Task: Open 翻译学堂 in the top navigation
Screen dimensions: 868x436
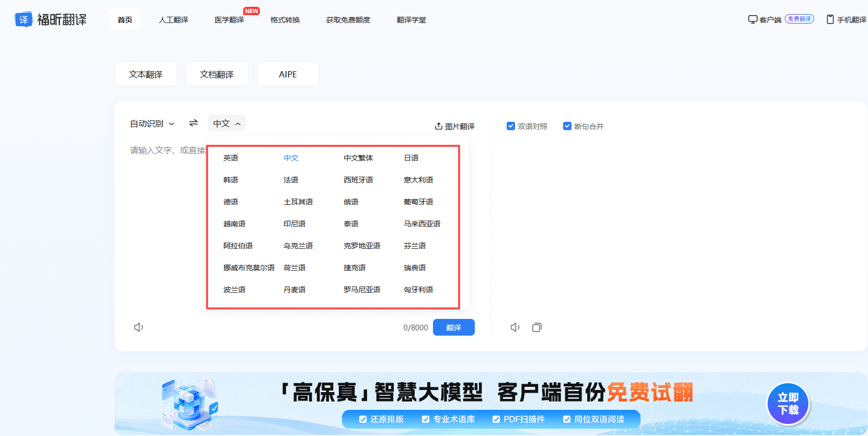Action: click(412, 20)
